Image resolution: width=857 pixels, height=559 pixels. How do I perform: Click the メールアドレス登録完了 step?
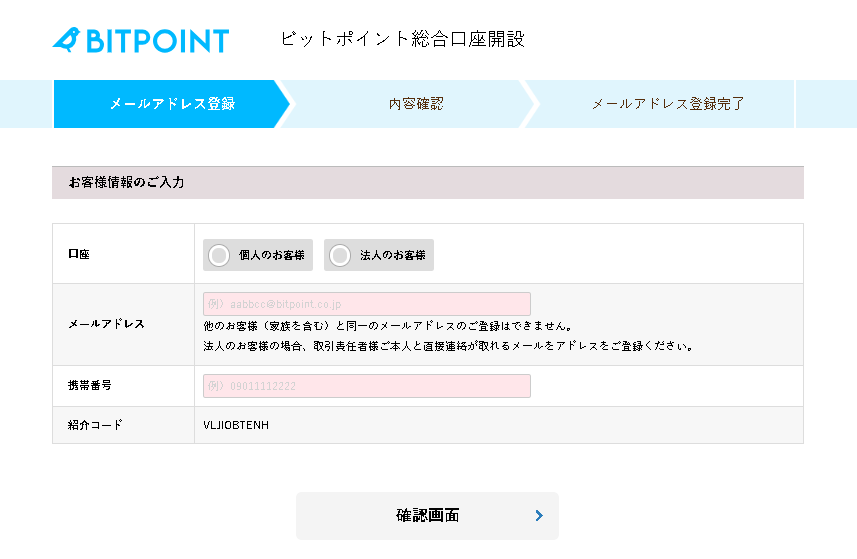point(667,104)
